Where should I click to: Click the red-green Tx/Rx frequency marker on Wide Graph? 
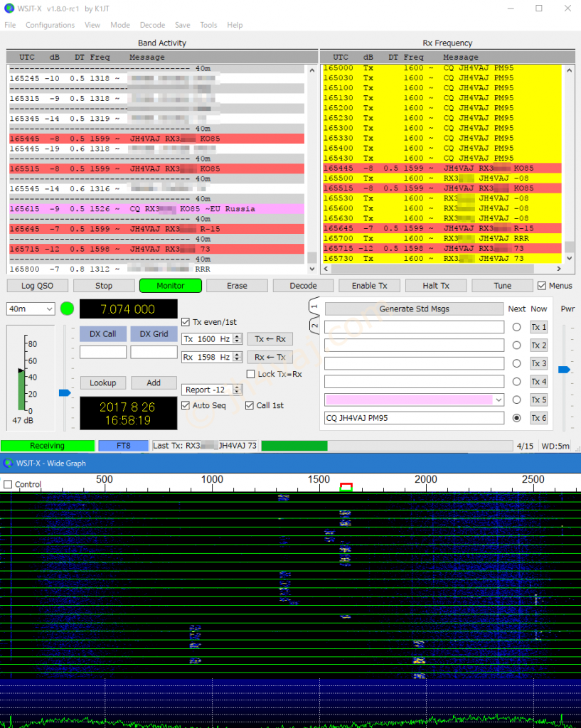(346, 486)
